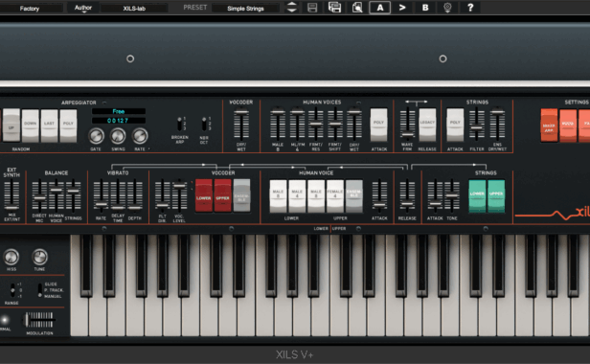Screen dimensions: 590x364
Task: Toggle the Human Voice ENSEMBLE button
Action: coord(354,196)
